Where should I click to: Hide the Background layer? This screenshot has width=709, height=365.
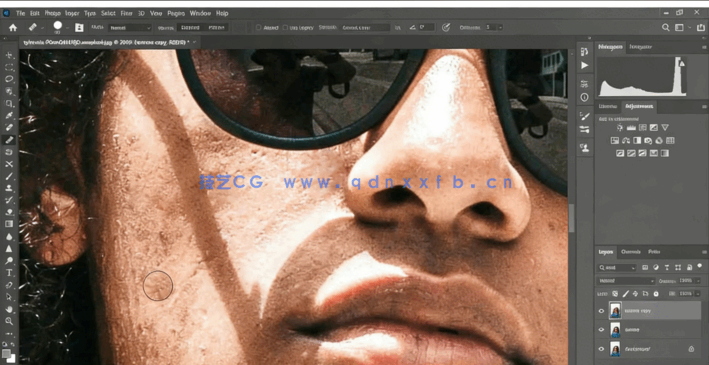click(x=601, y=349)
